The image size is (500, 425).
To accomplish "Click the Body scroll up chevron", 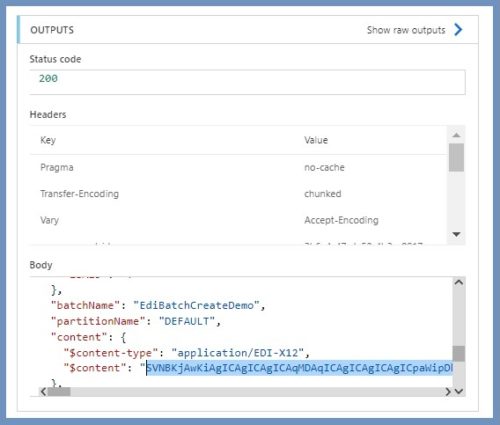I will [459, 282].
